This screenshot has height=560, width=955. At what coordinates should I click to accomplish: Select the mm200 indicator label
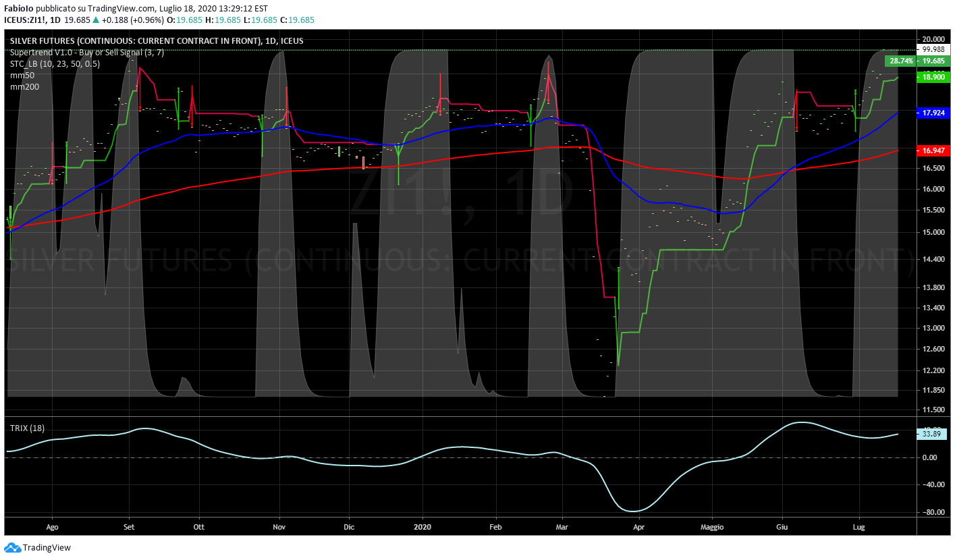tap(24, 86)
